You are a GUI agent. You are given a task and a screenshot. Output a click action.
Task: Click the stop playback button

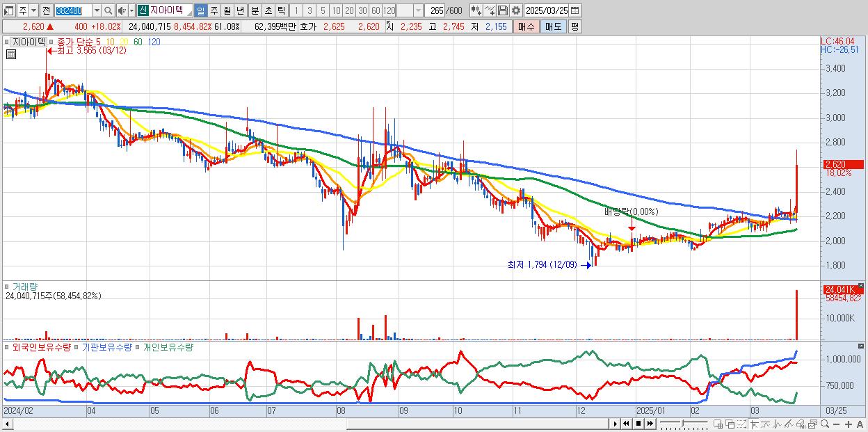[638, 424]
